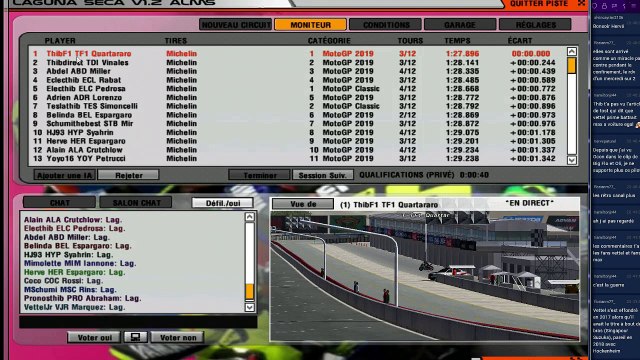Select Teslathib TES Simoncelli row
The width and height of the screenshot is (640, 360).
coord(297,106)
